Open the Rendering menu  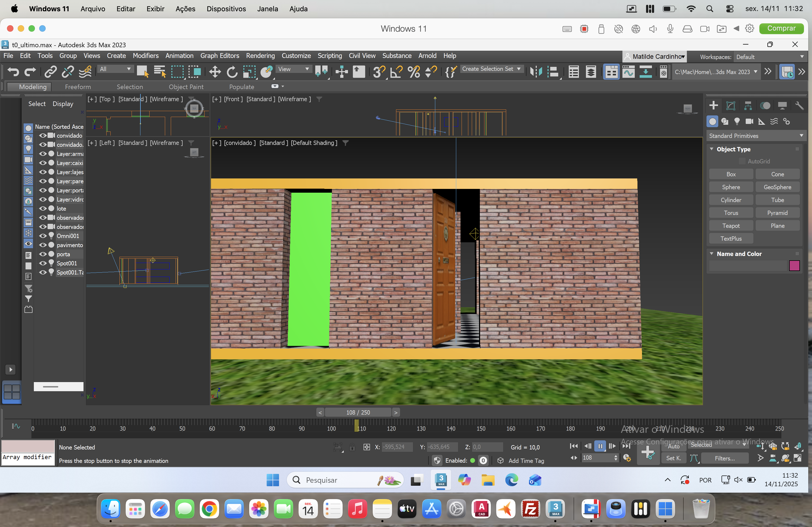click(260, 56)
